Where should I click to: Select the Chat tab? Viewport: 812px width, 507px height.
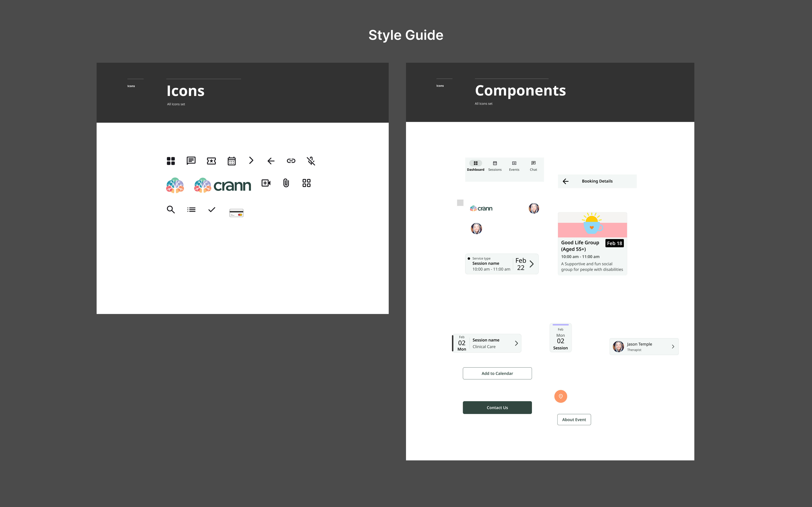(533, 166)
